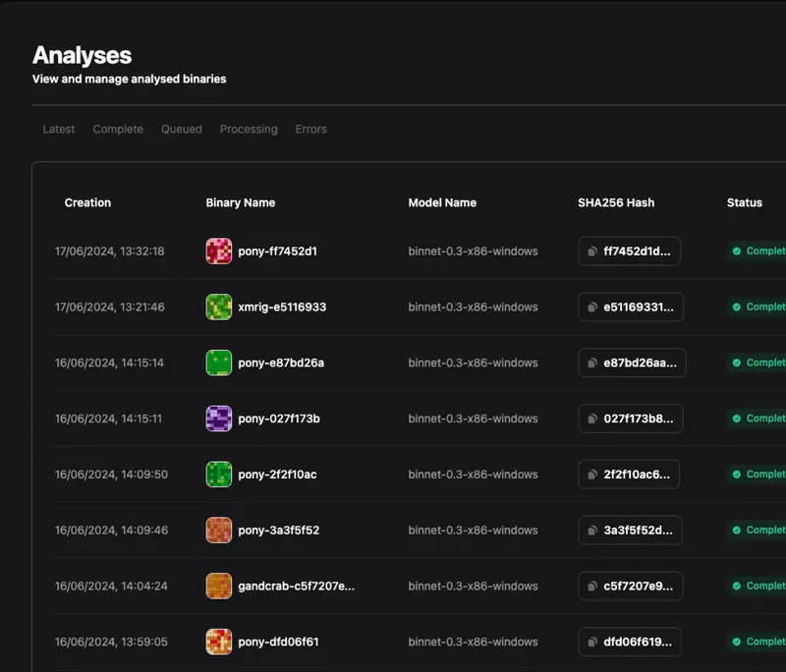
Task: Click model name in pony-ff7452d1 row
Action: (473, 252)
